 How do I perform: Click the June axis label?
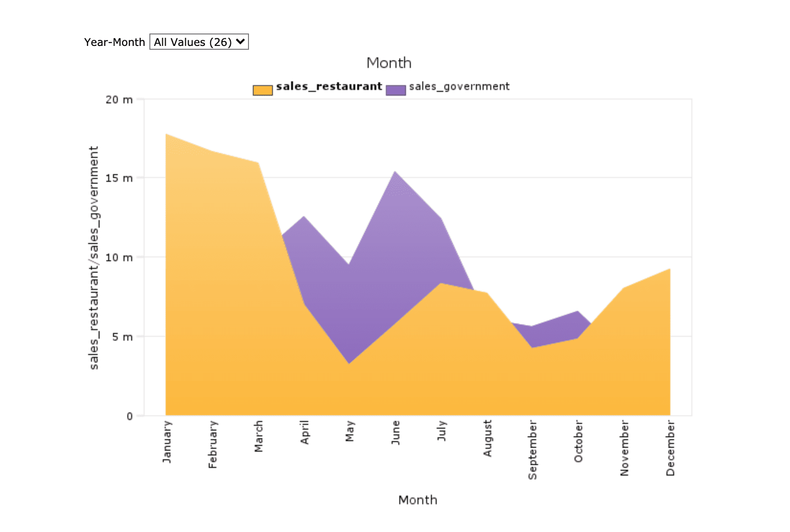[x=395, y=432]
